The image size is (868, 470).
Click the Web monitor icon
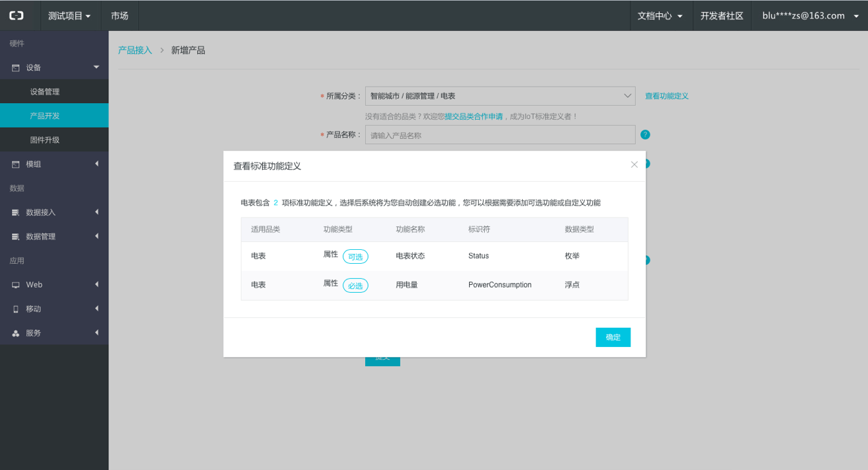point(16,285)
